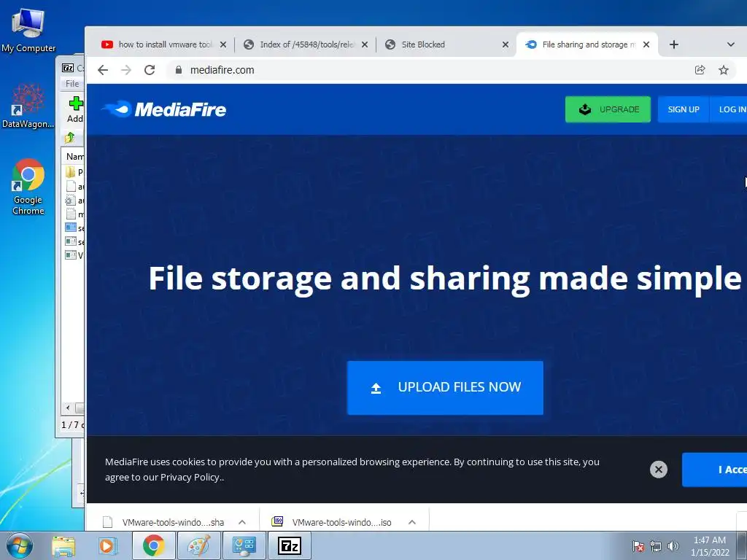
Task: Expand options for the .sha download
Action: (242, 522)
